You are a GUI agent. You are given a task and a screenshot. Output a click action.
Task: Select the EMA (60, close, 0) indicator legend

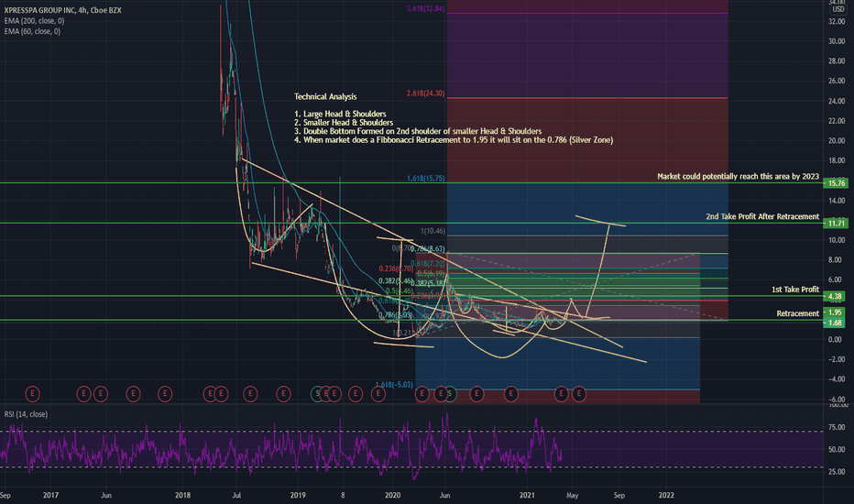(32, 31)
